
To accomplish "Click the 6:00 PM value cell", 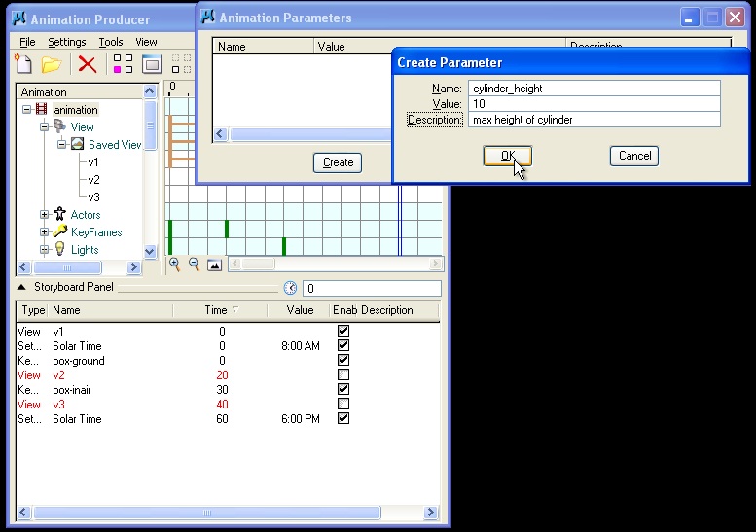I will coord(301,419).
